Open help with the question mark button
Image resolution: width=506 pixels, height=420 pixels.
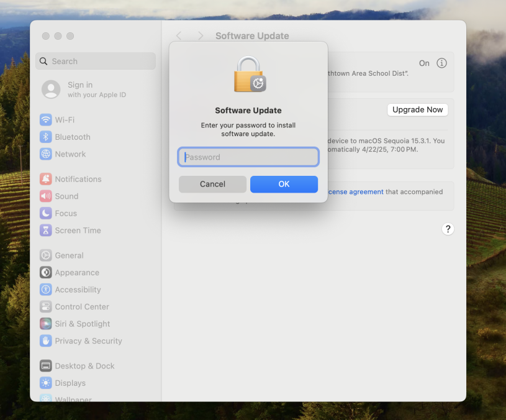pyautogui.click(x=448, y=229)
